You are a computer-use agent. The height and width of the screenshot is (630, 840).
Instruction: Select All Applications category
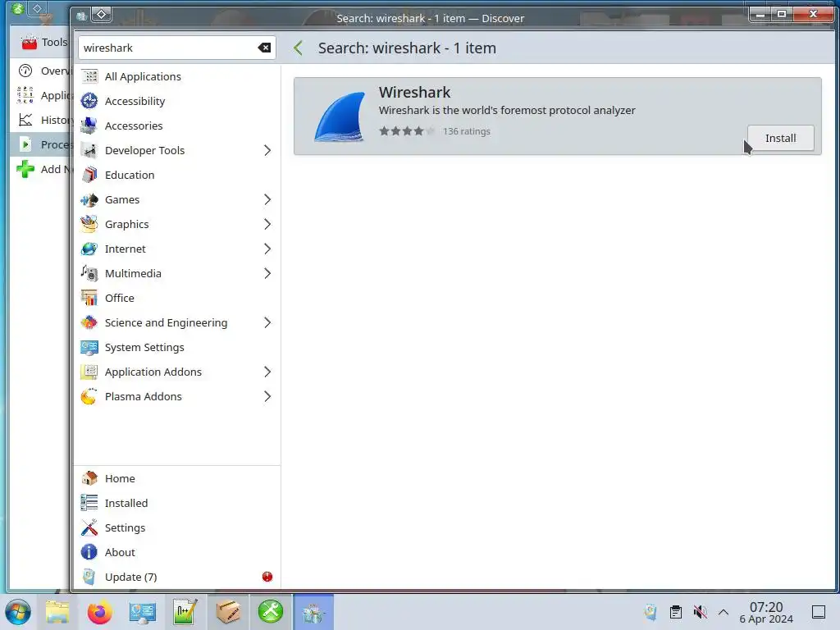click(177, 76)
